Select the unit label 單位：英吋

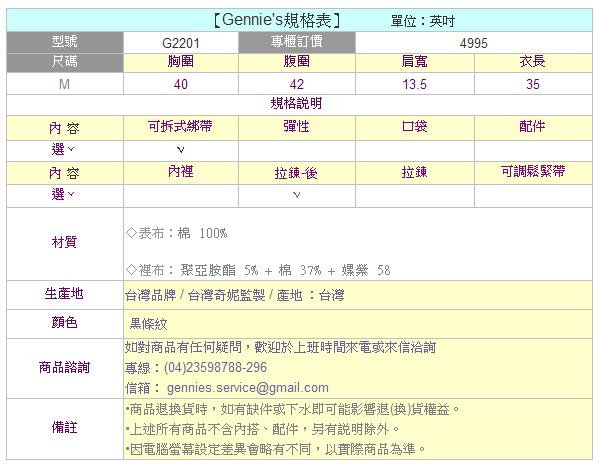coord(422,21)
